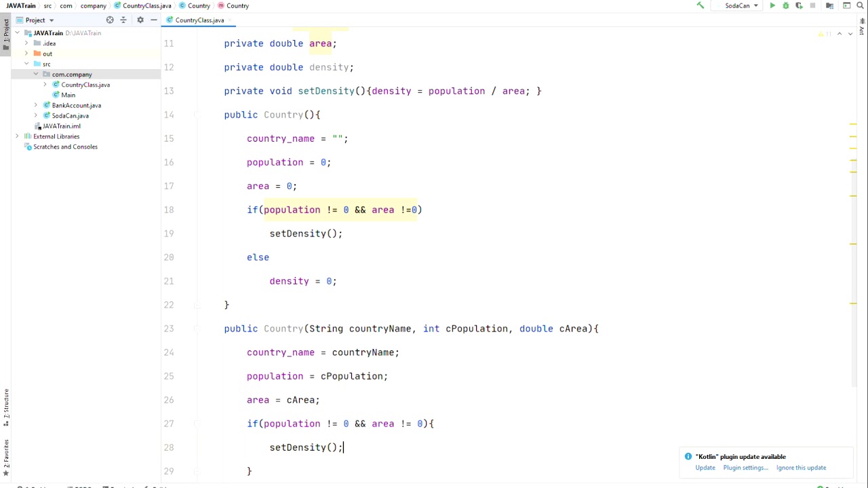
Task: Open the Favorites side tab
Action: coord(5,457)
